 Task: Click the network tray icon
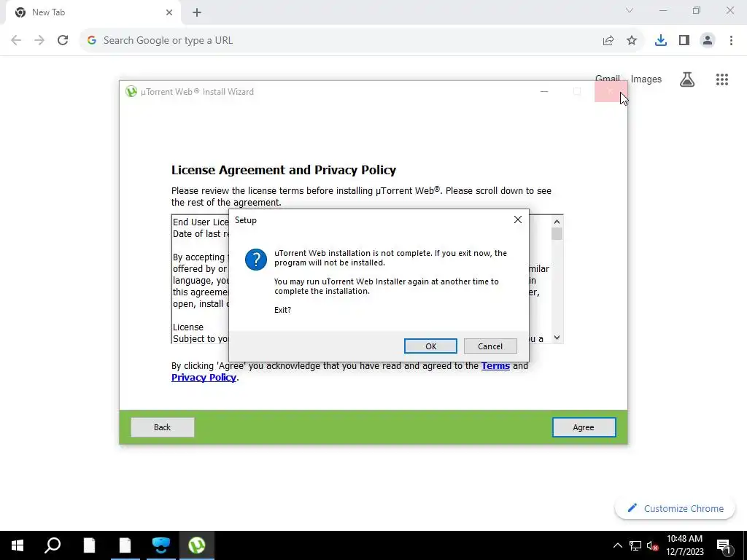click(x=635, y=545)
